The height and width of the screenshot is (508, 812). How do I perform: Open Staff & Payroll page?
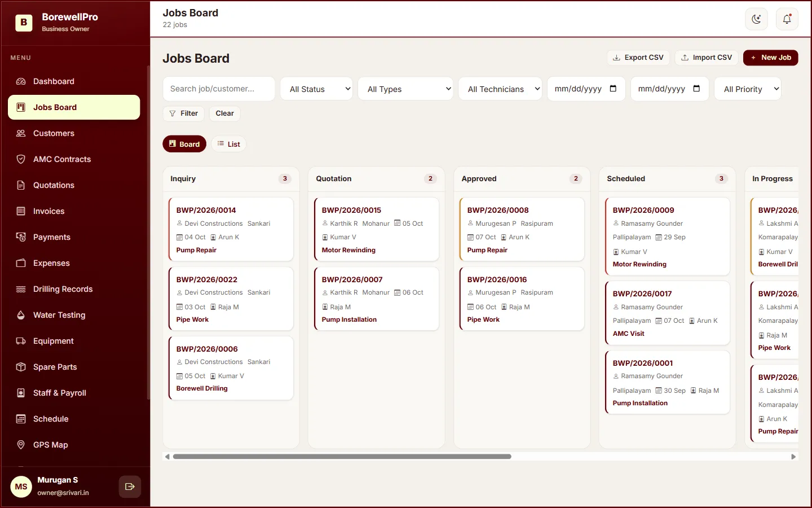click(74, 393)
